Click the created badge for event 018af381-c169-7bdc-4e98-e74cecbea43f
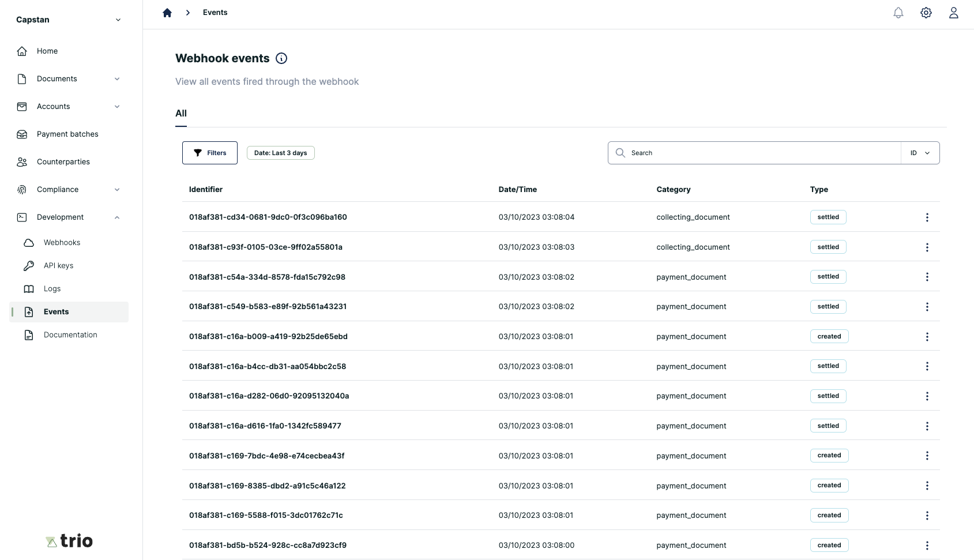Viewport: 974px width, 560px height. tap(829, 456)
